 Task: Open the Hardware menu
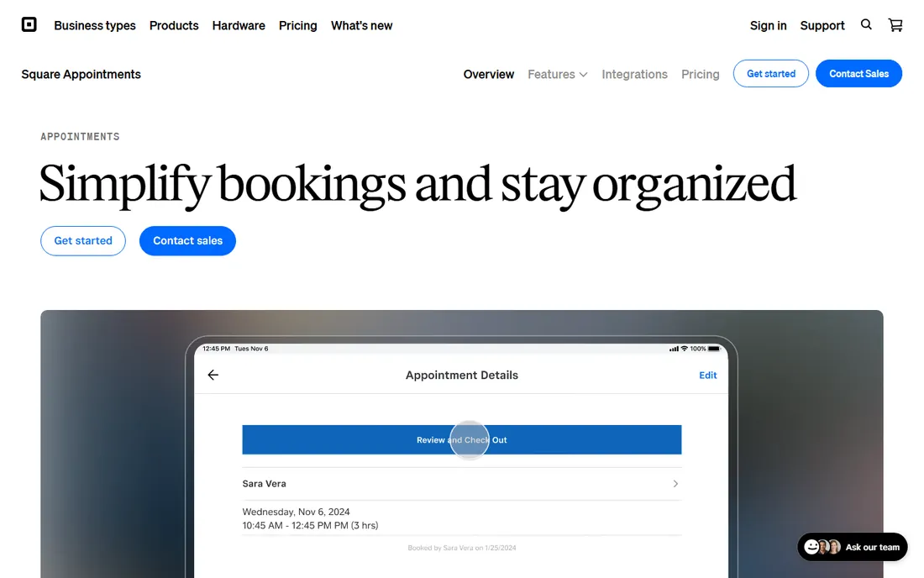point(239,25)
